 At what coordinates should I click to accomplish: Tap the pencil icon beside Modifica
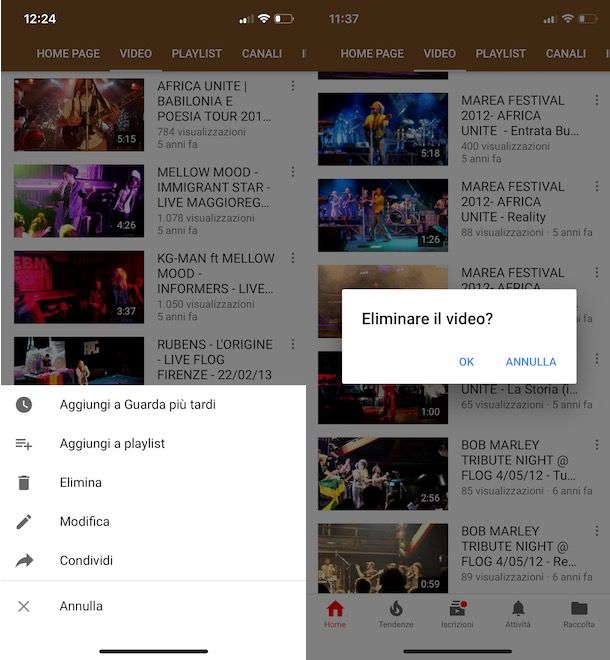tap(24, 522)
